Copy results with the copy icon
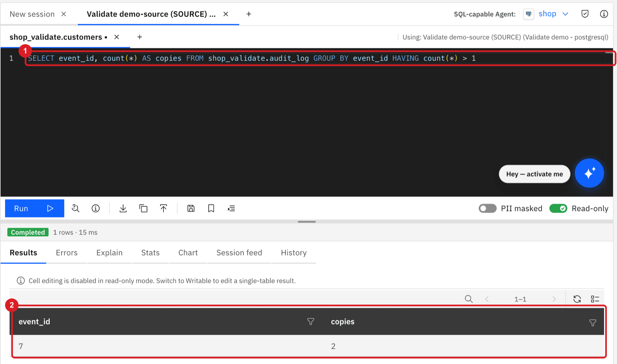This screenshot has width=617, height=364. pyautogui.click(x=143, y=208)
